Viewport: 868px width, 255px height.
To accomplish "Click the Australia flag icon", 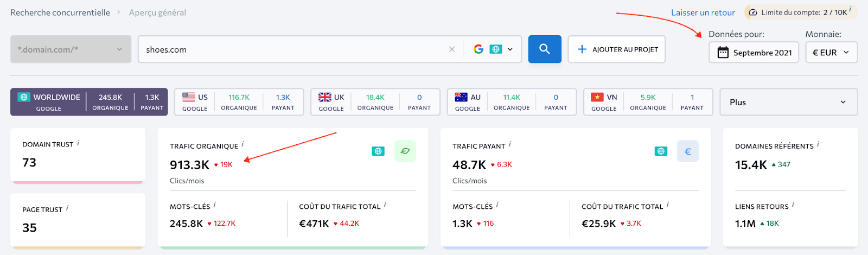I will point(461,97).
